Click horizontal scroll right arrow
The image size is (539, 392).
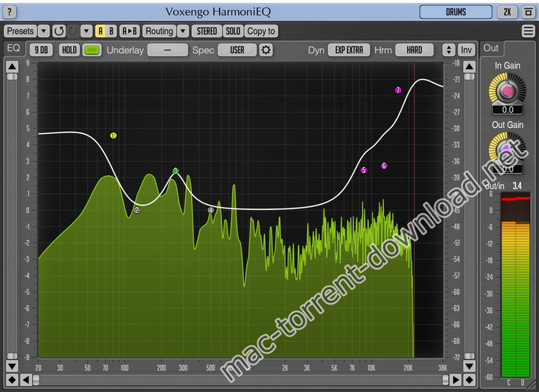(455, 380)
